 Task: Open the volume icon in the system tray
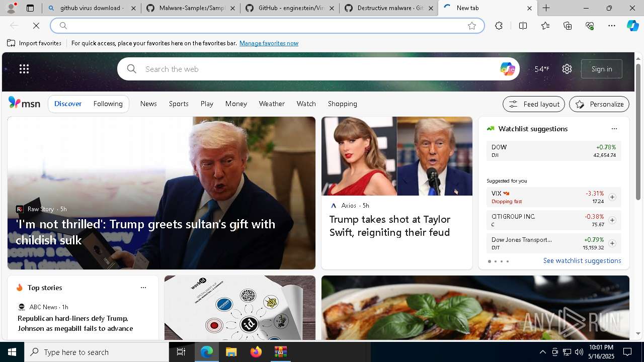point(579,352)
